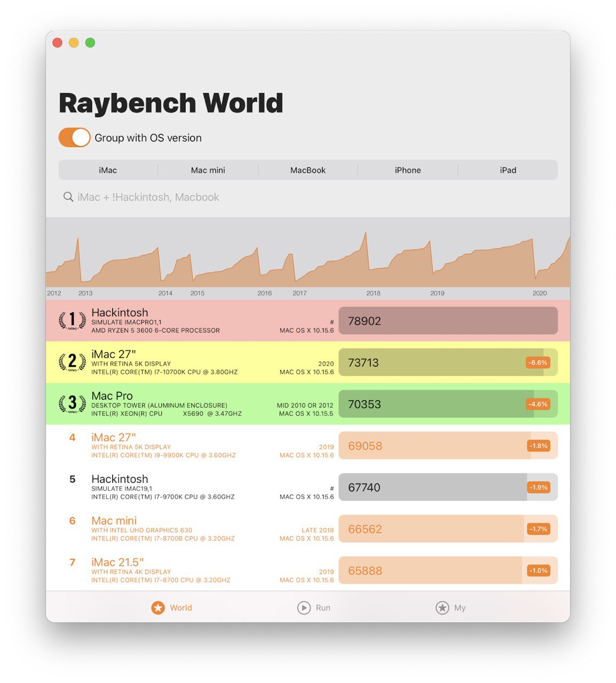
Task: Click the MID 2010 OR 2012 label
Action: (x=305, y=406)
